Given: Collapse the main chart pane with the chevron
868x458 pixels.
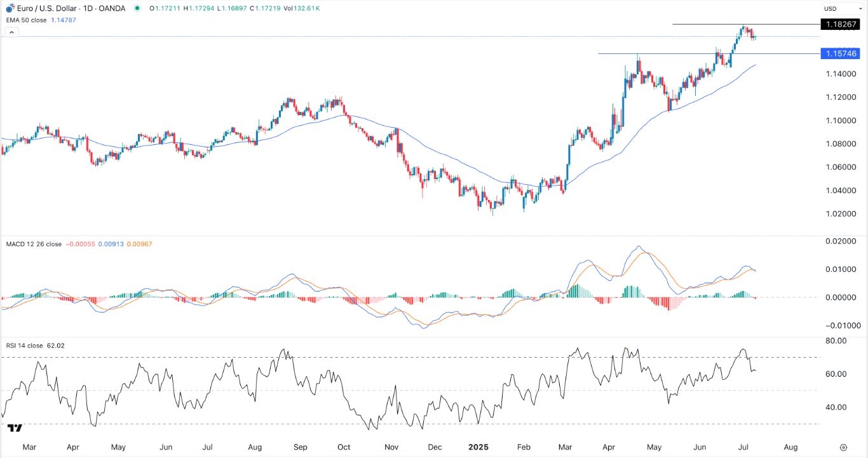Looking at the screenshot, I should 11,32.
